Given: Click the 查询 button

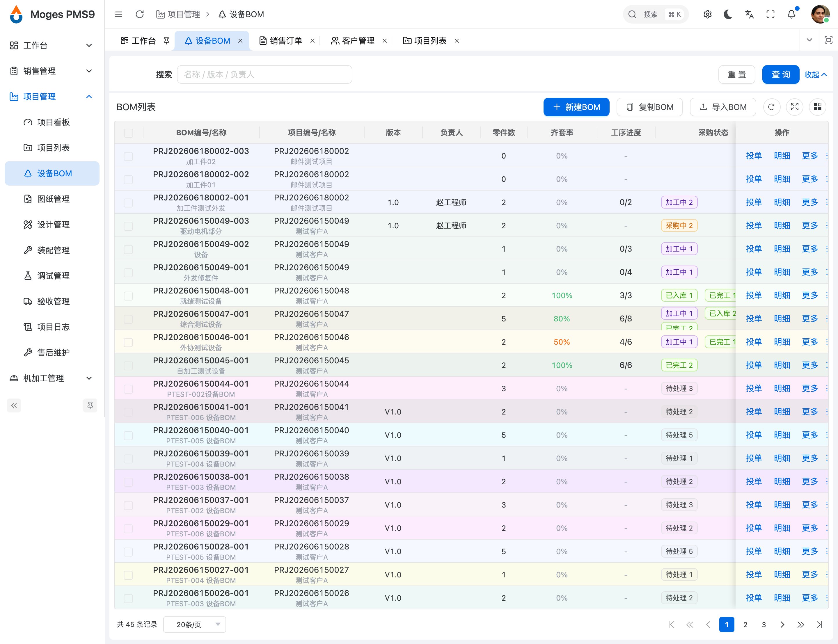Looking at the screenshot, I should 780,74.
